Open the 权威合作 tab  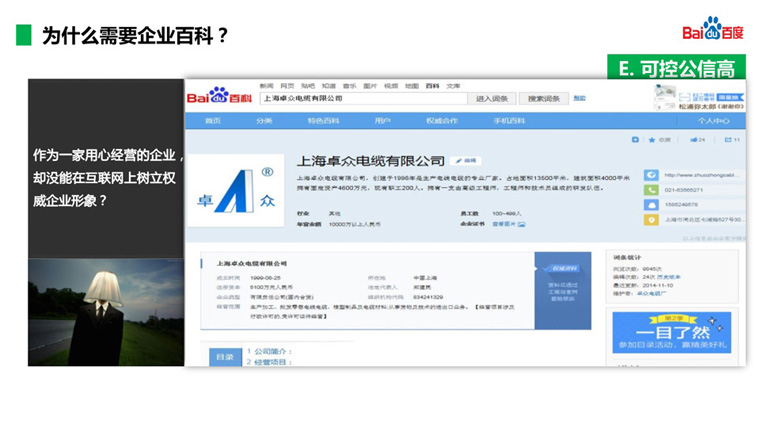[x=442, y=121]
